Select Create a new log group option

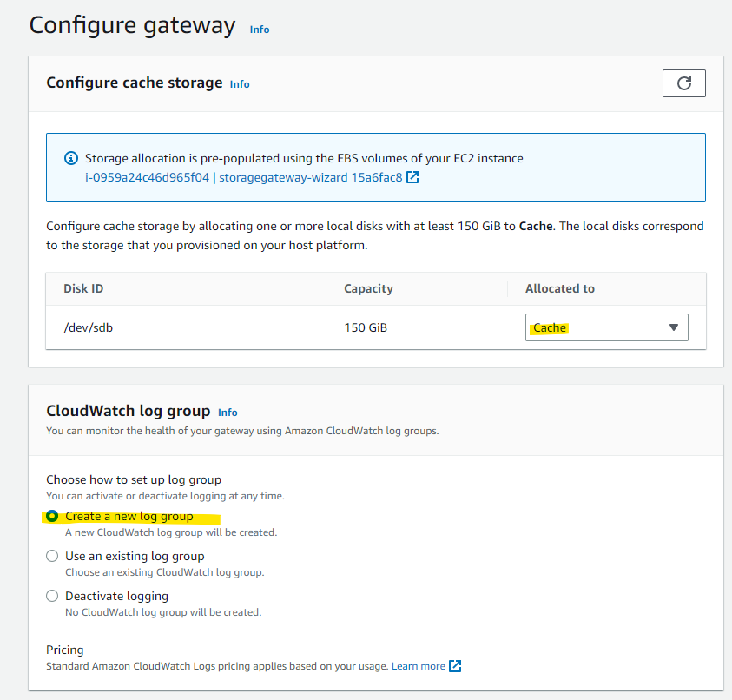point(52,516)
